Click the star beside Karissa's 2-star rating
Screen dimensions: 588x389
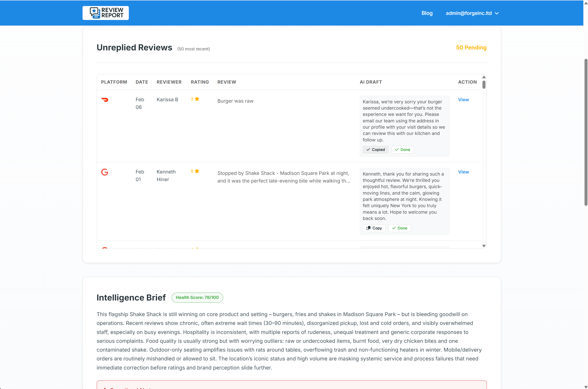point(197,98)
